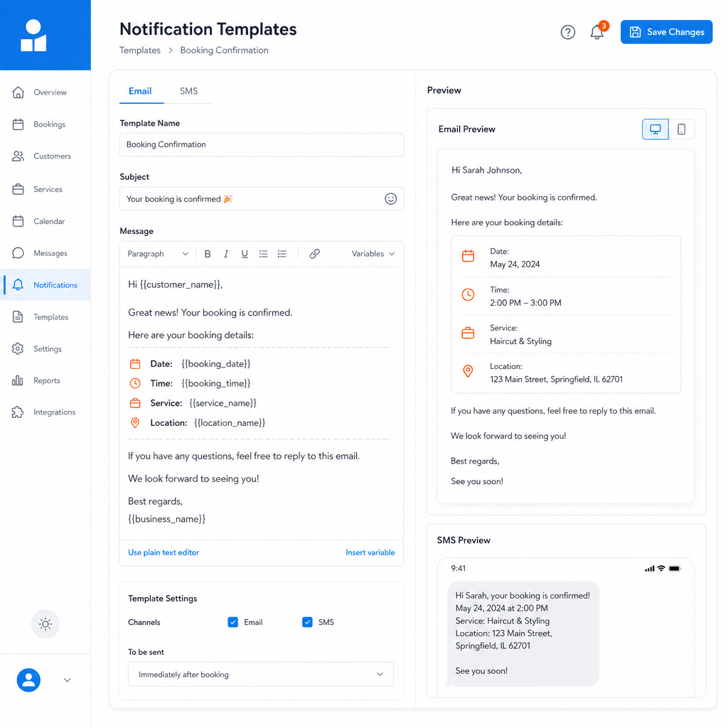Click the Notifications bell in sidebar
Screen dimensions: 728x728
point(18,284)
